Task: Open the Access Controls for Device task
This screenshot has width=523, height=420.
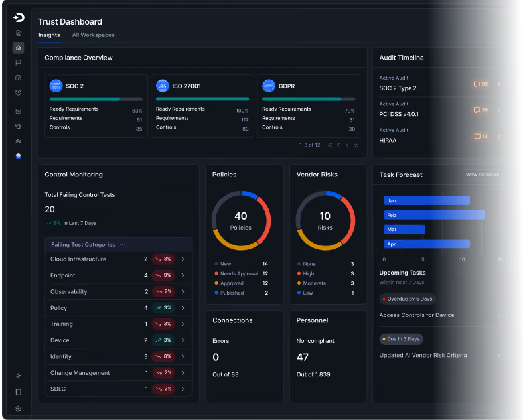Action: click(440, 315)
